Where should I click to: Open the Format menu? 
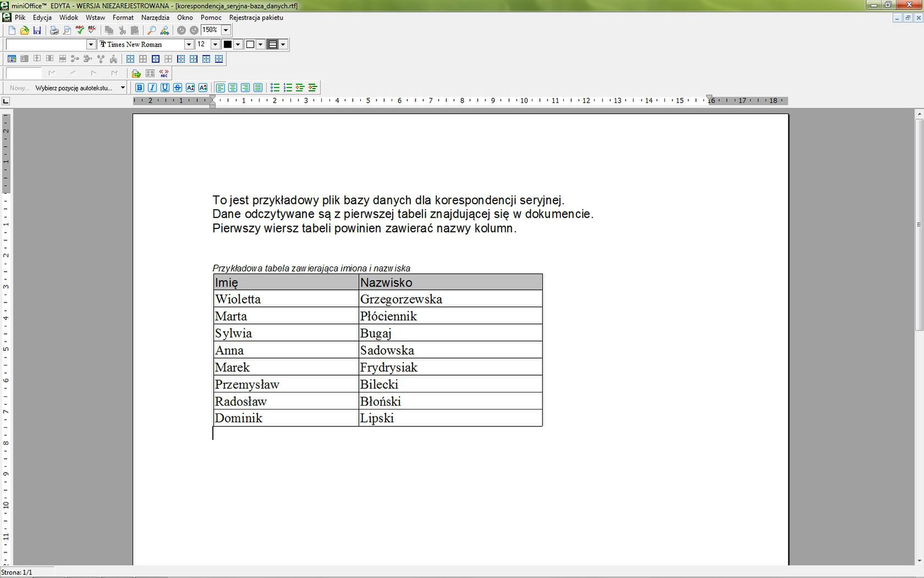[x=123, y=18]
